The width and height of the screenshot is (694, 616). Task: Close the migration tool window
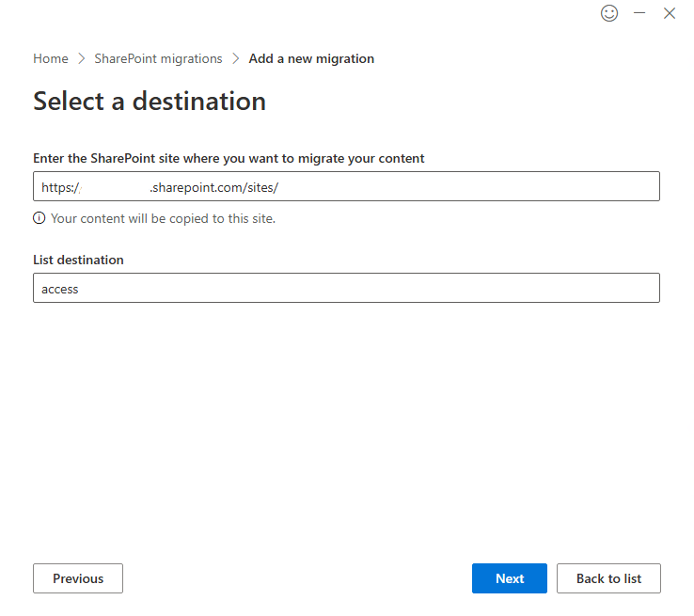670,13
